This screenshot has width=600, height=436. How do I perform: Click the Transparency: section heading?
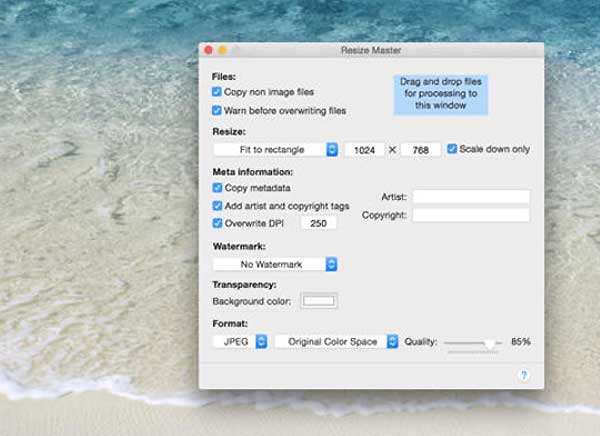[x=244, y=285]
